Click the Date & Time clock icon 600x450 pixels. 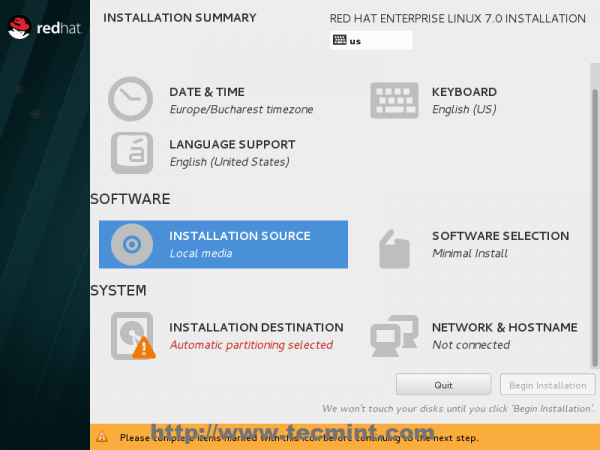tap(130, 99)
